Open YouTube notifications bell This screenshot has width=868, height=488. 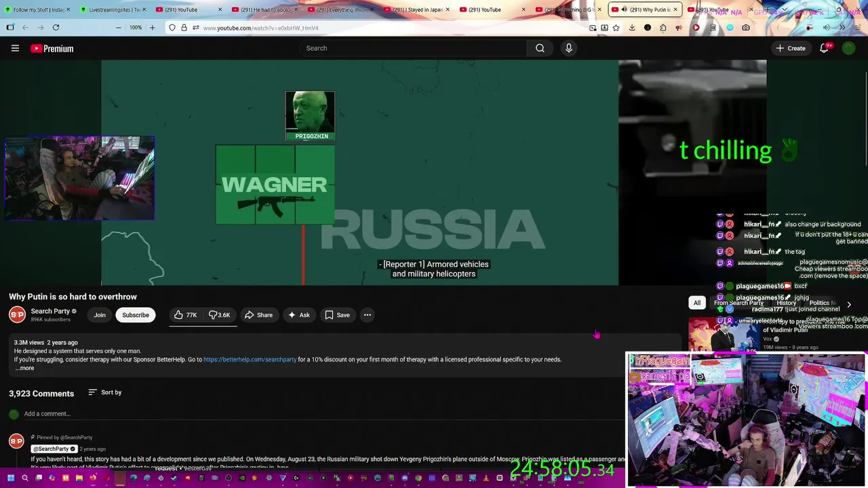point(824,48)
